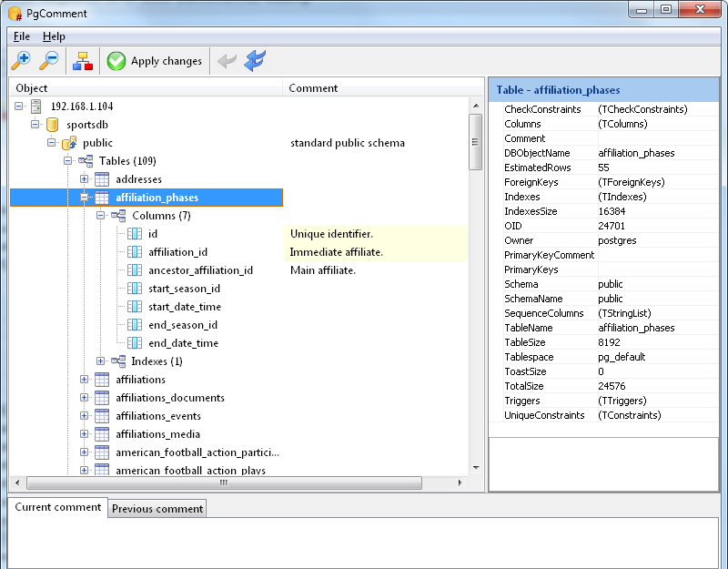The image size is (728, 569).
Task: Click the database connection network icon
Action: (83, 61)
